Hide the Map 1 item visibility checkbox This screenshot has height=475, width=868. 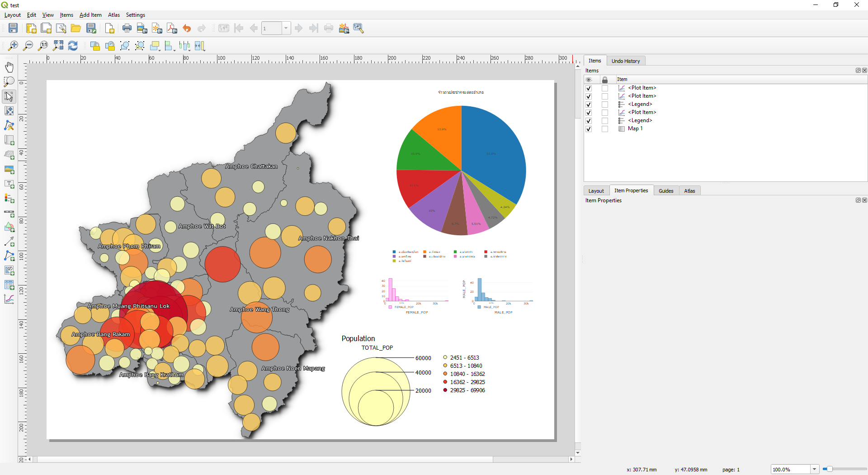[589, 129]
